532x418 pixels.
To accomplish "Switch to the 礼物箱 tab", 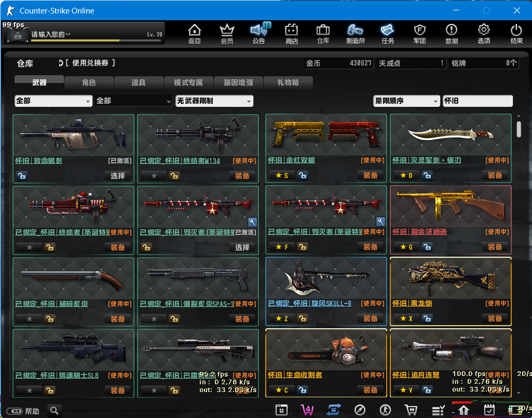I will coord(288,82).
